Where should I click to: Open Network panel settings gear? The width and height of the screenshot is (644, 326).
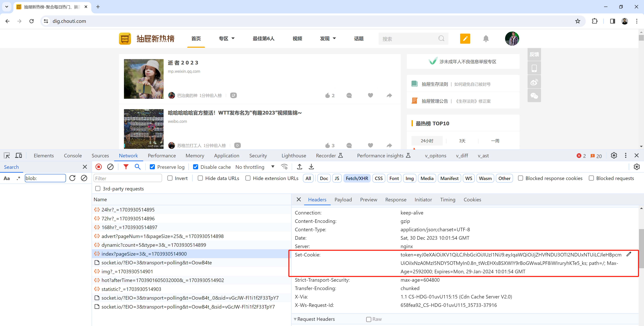point(637,167)
